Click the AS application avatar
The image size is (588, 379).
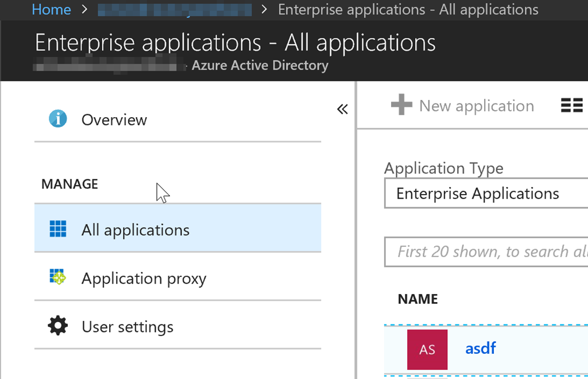[427, 350]
